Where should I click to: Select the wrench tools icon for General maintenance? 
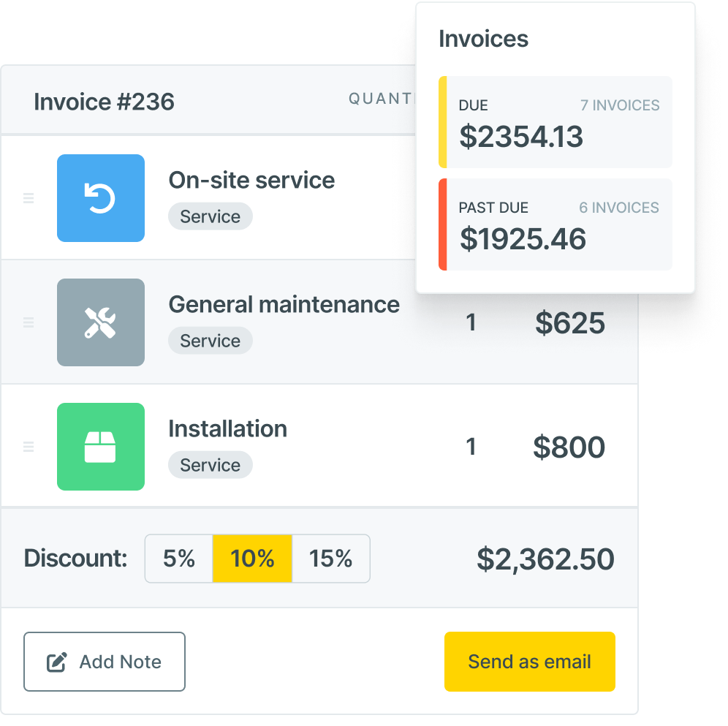[x=100, y=322]
